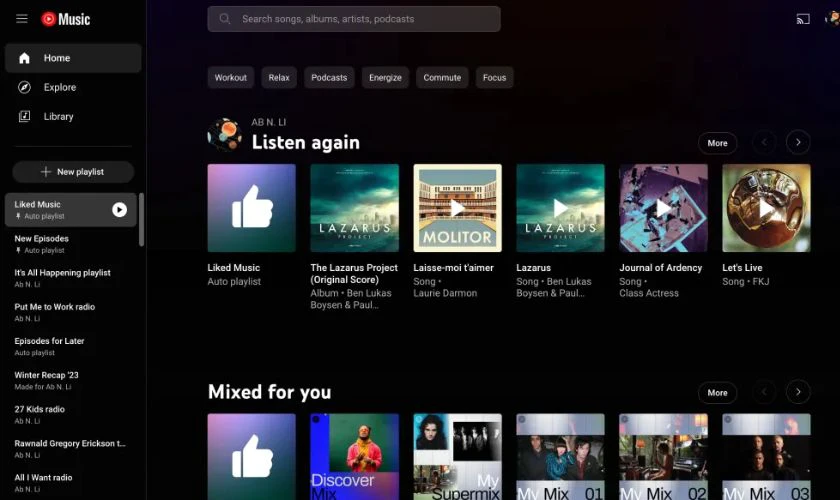Play Laisse-moi t'aimer from its cover
840x500 pixels.
coord(458,208)
